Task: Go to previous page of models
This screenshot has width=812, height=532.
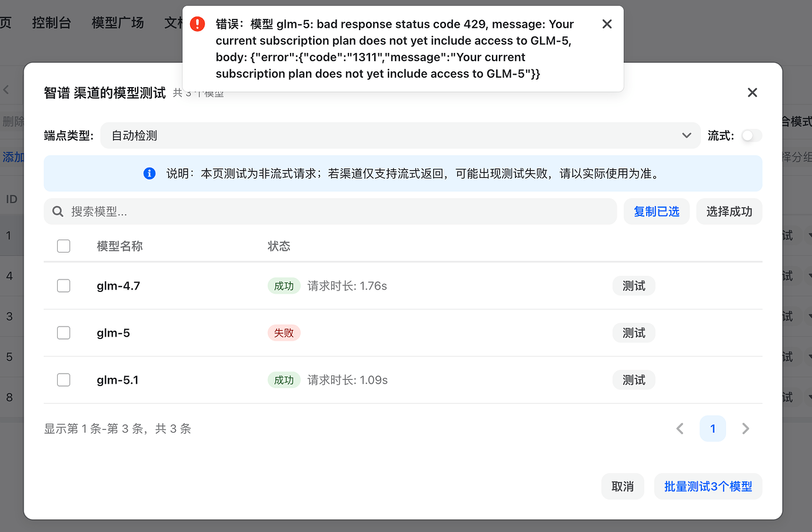Action: coord(680,428)
